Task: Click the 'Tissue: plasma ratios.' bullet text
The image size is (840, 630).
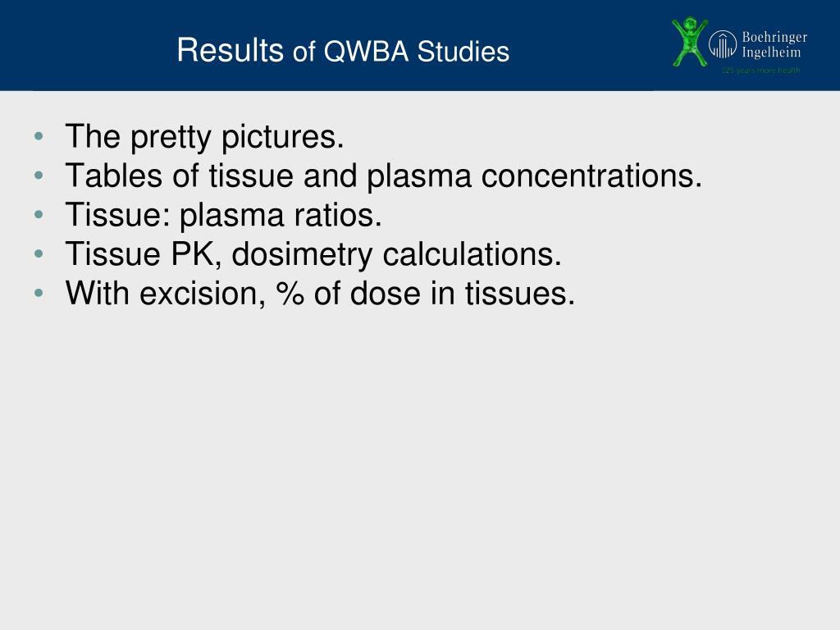Action: coord(223,216)
